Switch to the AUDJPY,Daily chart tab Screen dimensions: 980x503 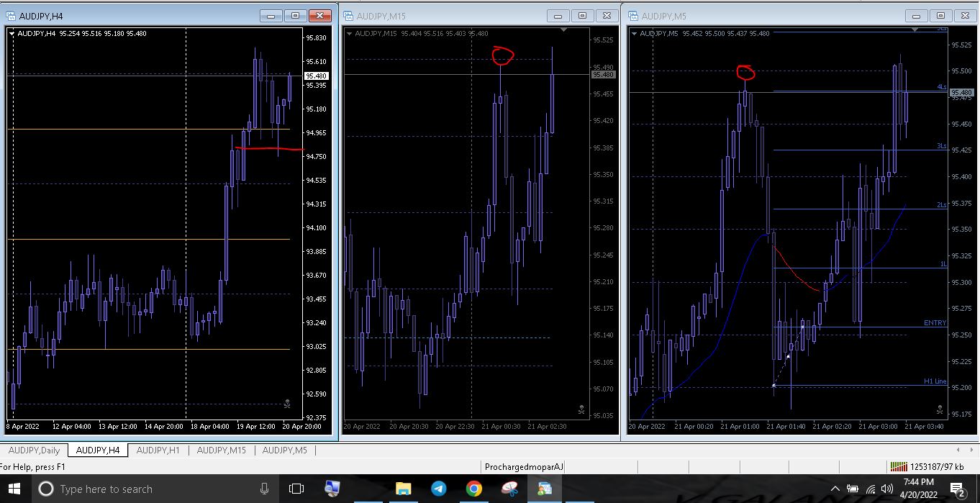point(34,450)
